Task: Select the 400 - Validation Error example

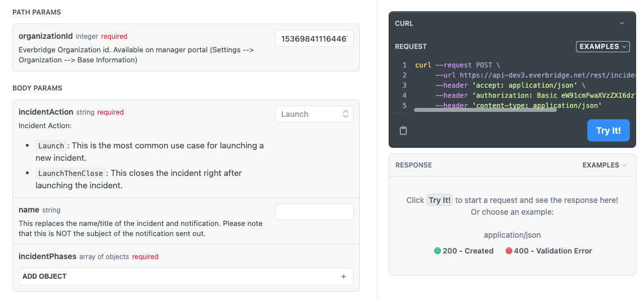Action: 552,251
